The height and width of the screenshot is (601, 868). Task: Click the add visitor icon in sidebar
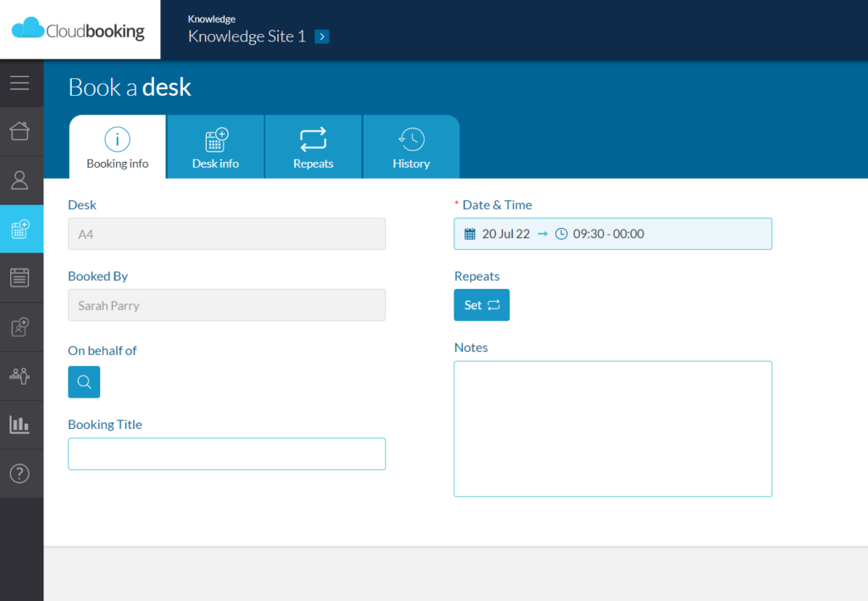click(x=19, y=326)
